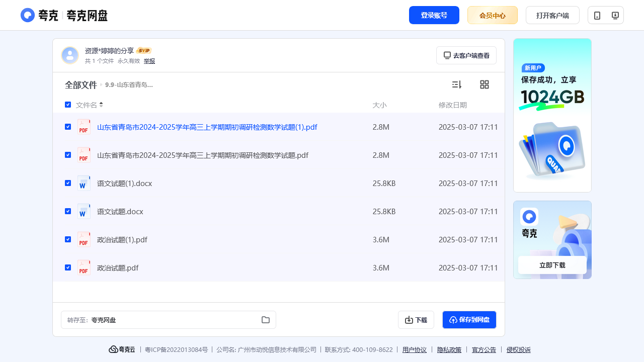Screen dimensions: 644x362
Task: Click Word icon of 语文试题.docx
Action: 84,211
